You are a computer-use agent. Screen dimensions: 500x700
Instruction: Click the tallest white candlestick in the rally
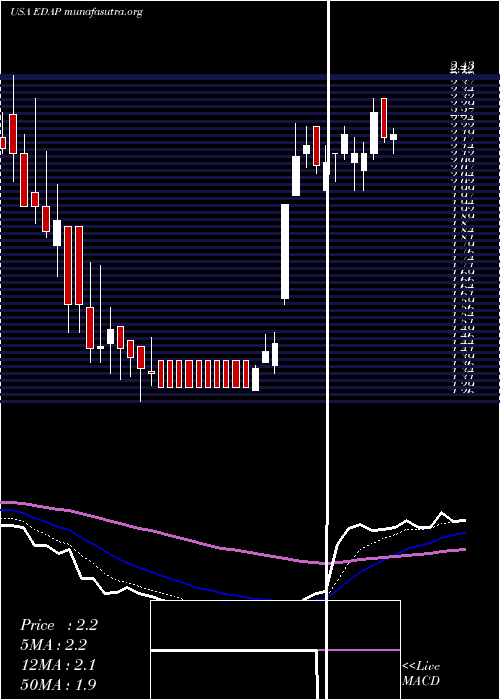pyautogui.click(x=285, y=251)
